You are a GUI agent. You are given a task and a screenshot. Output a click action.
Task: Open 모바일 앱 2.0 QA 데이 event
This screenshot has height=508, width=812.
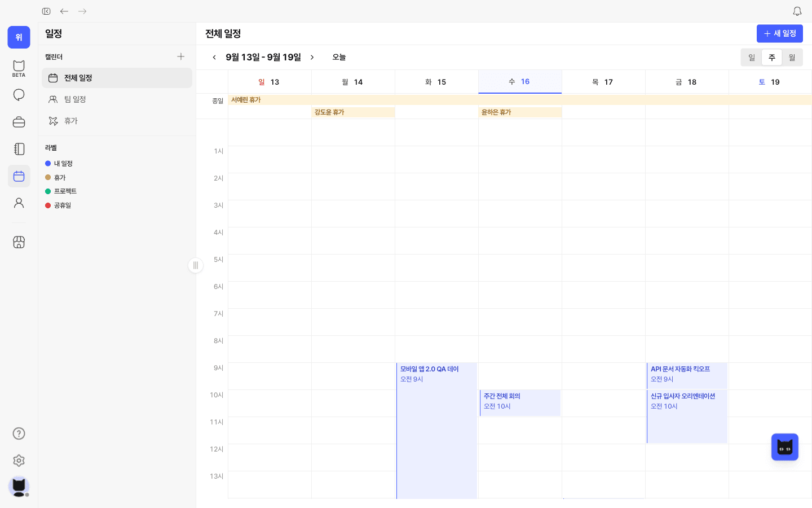coord(437,431)
